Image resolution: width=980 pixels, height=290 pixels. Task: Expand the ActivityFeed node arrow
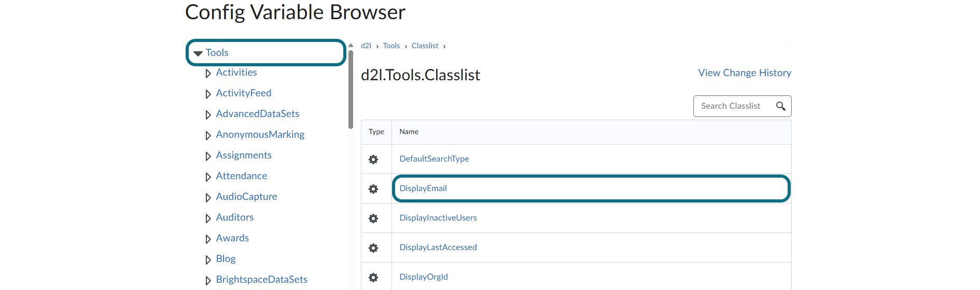pos(208,94)
